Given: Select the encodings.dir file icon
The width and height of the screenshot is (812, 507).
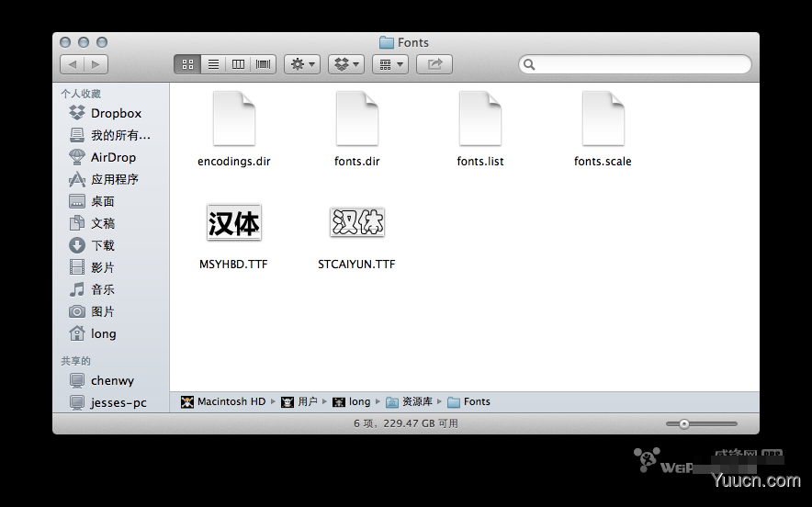Looking at the screenshot, I should [234, 118].
